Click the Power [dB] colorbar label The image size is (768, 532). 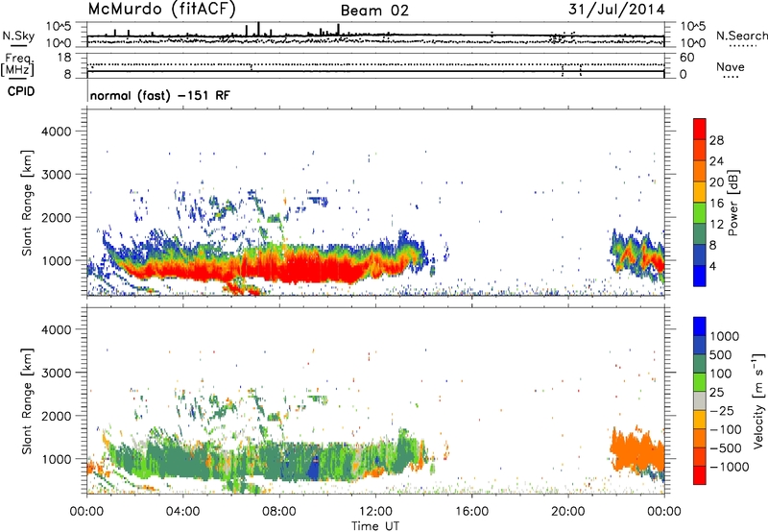point(732,203)
